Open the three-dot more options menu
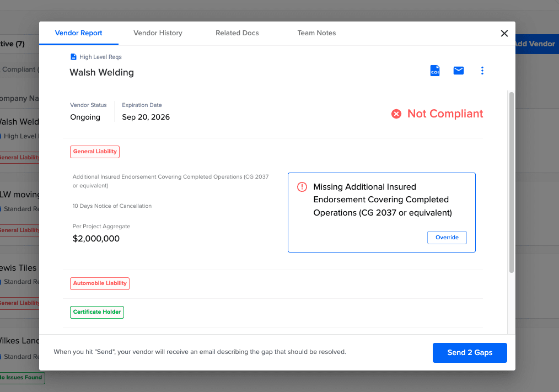Image resolution: width=559 pixels, height=392 pixels. pos(482,71)
